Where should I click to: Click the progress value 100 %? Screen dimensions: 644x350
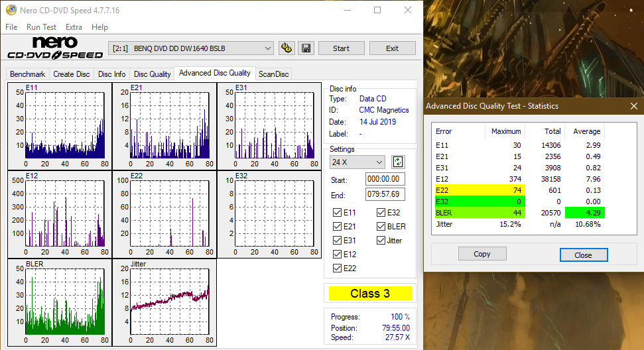click(400, 317)
